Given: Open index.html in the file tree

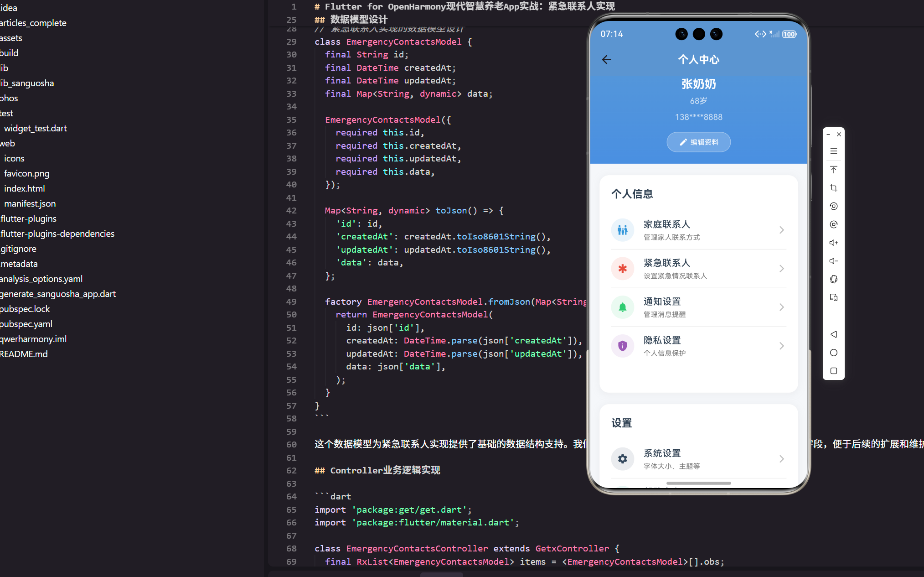Looking at the screenshot, I should [x=25, y=189].
